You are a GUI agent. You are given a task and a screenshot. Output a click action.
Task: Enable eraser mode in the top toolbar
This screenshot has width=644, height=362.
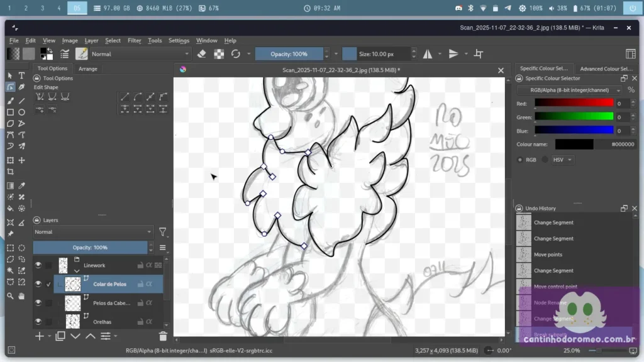point(201,54)
